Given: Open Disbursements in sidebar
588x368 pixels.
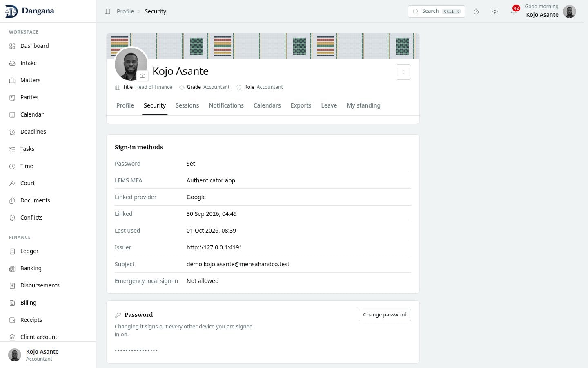Looking at the screenshot, I should click(x=48, y=285).
